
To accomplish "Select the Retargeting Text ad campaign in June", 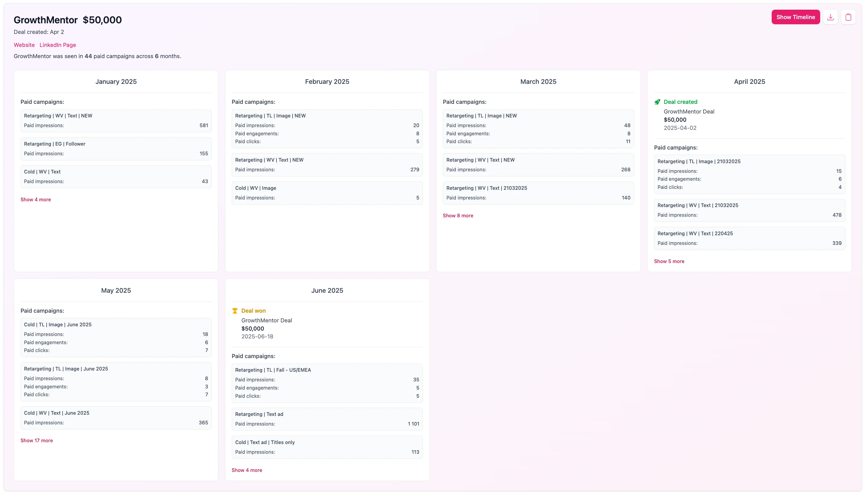I will click(327, 419).
